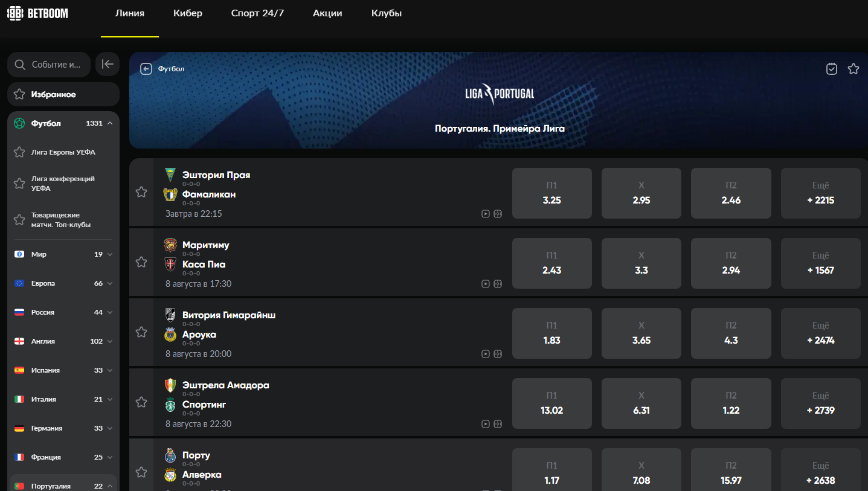Show +2215 more markets for Эшторил Прая match
The image size is (868, 491).
pos(821,193)
